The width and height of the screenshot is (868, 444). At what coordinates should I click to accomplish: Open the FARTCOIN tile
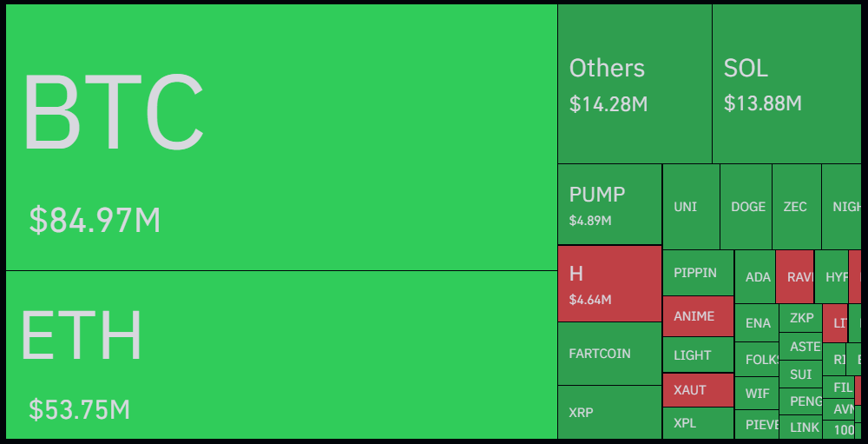[x=609, y=354]
